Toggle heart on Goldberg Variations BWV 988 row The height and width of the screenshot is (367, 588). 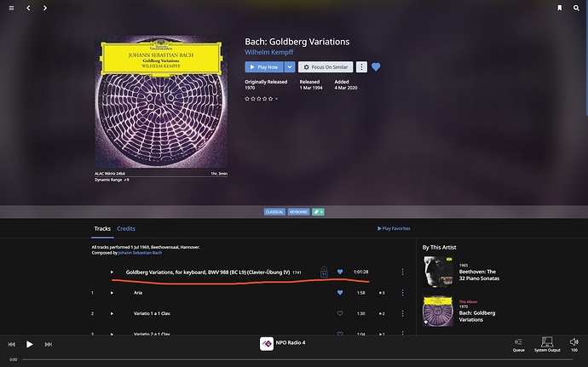(x=340, y=272)
